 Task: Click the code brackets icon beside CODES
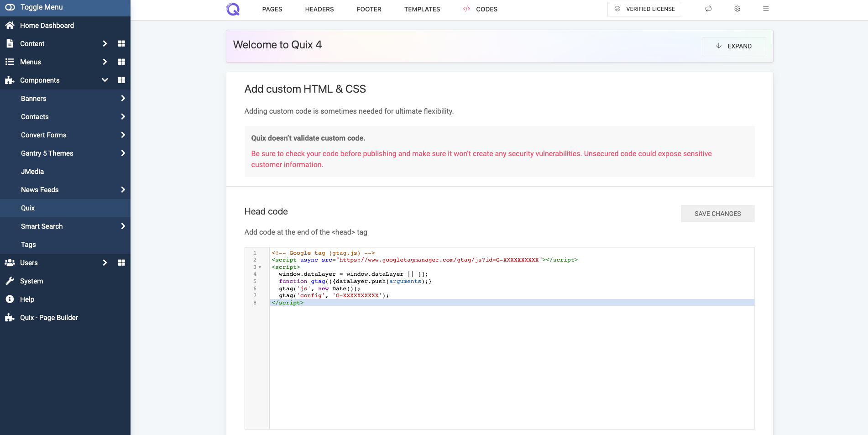point(466,9)
